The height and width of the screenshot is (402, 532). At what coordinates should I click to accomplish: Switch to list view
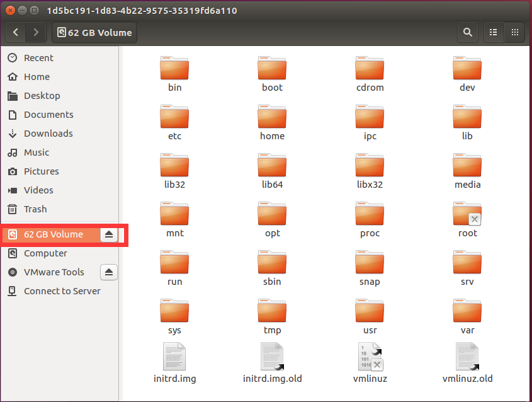pyautogui.click(x=493, y=32)
